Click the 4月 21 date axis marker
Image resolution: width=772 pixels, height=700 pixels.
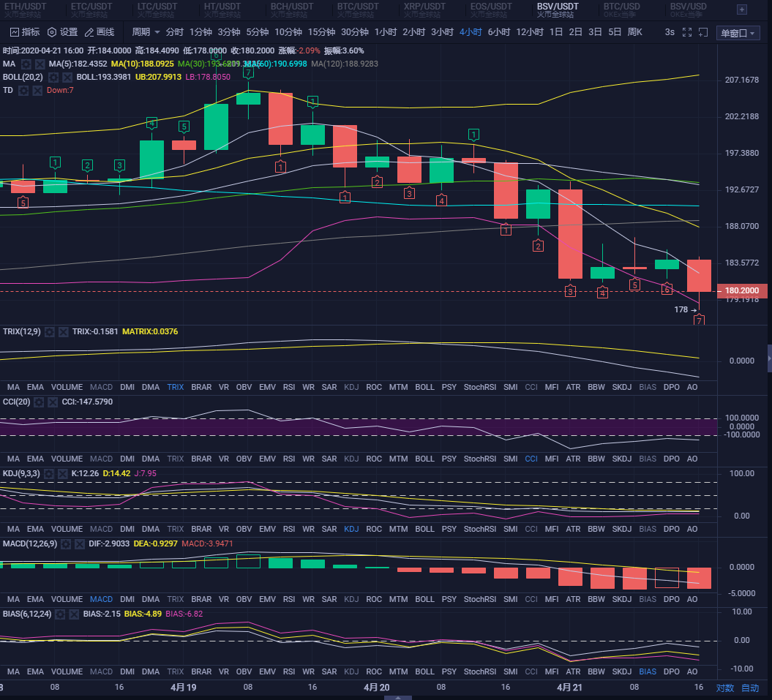pyautogui.click(x=569, y=688)
